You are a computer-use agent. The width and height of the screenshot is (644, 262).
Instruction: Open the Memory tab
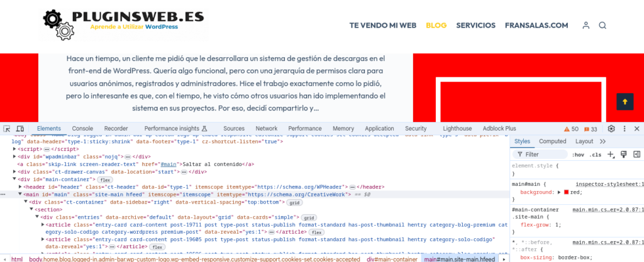(343, 129)
